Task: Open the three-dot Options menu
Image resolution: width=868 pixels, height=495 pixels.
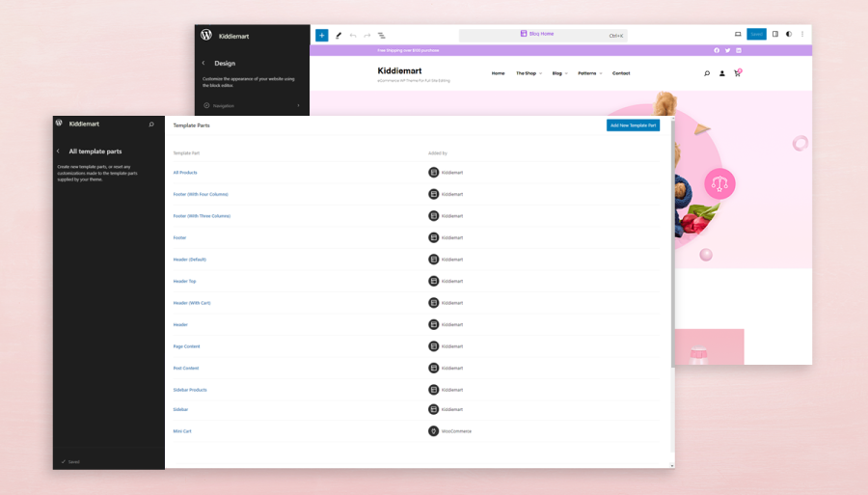Action: (x=802, y=35)
